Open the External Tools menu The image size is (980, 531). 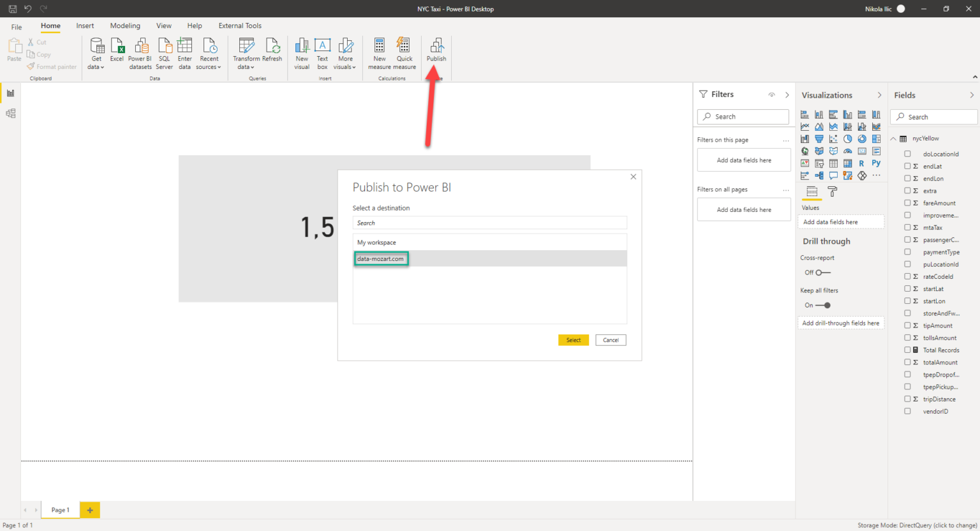(240, 26)
